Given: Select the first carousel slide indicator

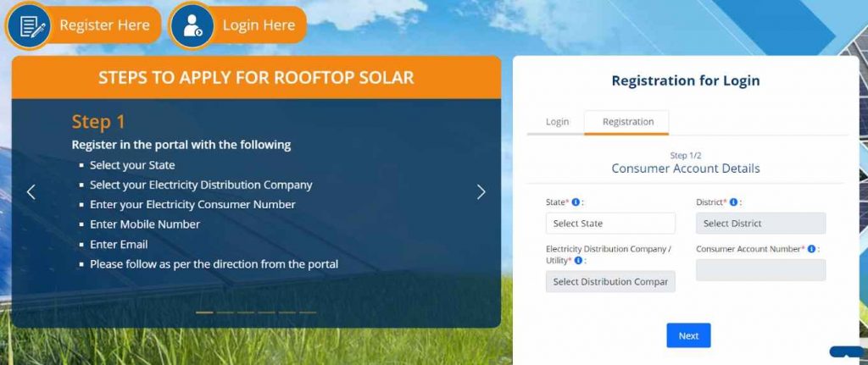Looking at the screenshot, I should (x=204, y=312).
